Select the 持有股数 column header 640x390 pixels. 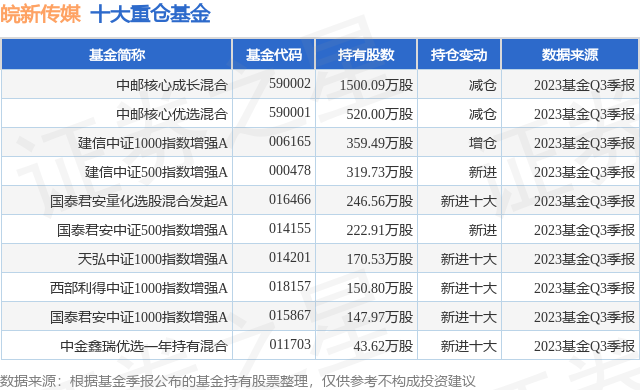point(366,54)
